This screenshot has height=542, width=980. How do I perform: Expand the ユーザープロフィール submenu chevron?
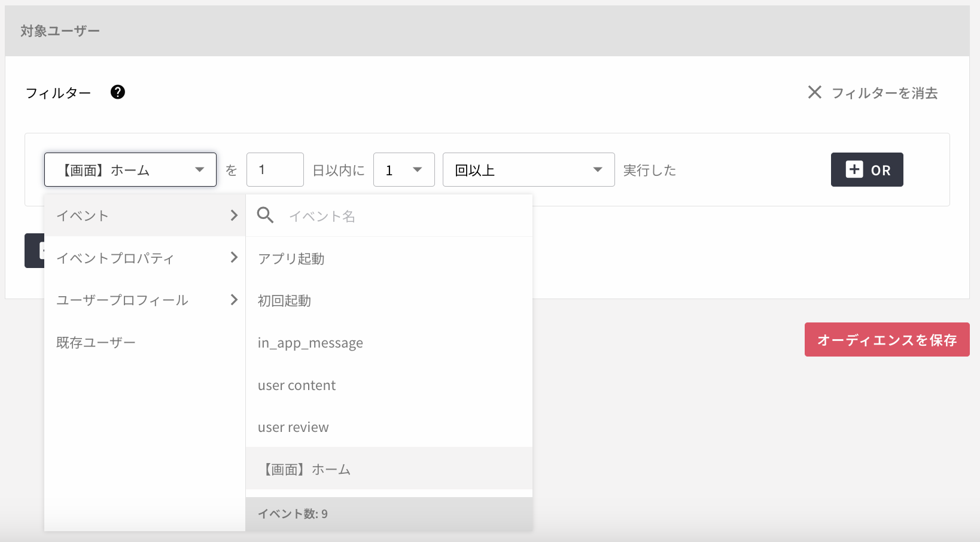(234, 300)
